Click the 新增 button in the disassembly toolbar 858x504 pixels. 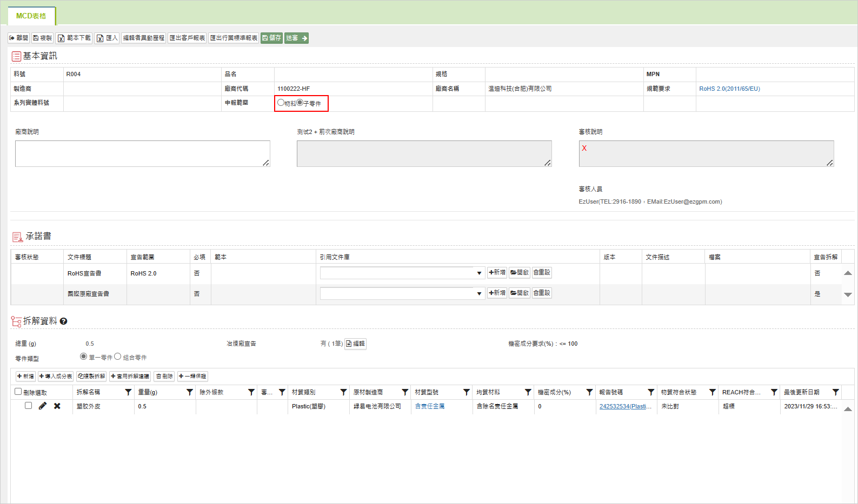25,376
